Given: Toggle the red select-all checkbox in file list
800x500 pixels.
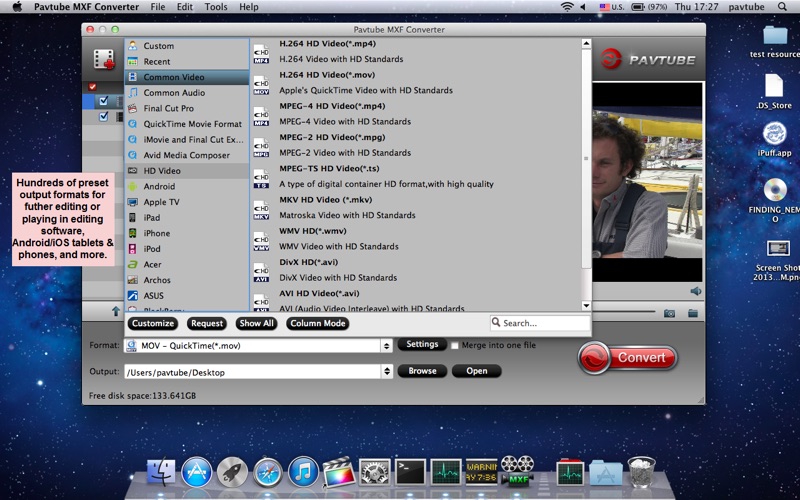Looking at the screenshot, I should 92,87.
